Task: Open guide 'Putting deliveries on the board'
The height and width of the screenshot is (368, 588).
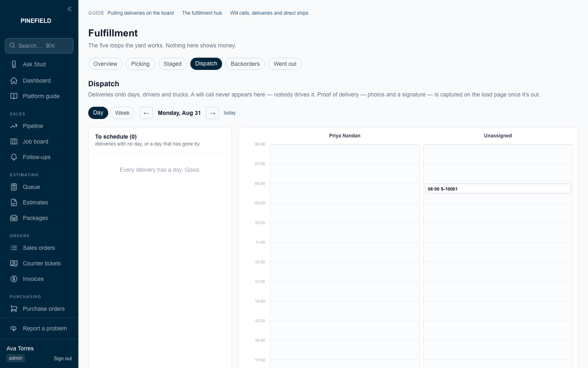Action: click(x=140, y=13)
